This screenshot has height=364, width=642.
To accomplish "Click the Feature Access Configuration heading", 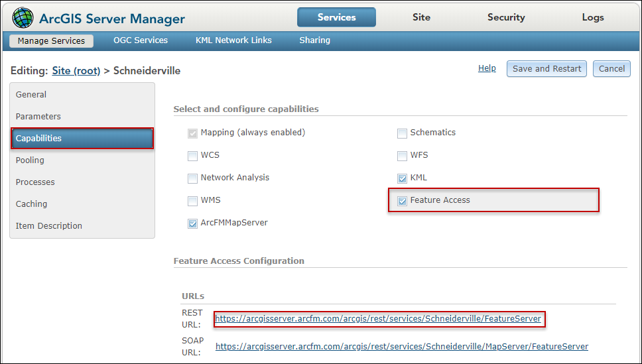I will click(x=239, y=261).
